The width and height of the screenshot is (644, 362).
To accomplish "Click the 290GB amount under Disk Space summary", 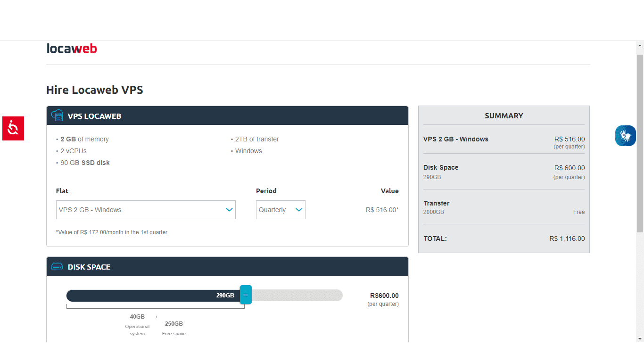I will pyautogui.click(x=432, y=177).
